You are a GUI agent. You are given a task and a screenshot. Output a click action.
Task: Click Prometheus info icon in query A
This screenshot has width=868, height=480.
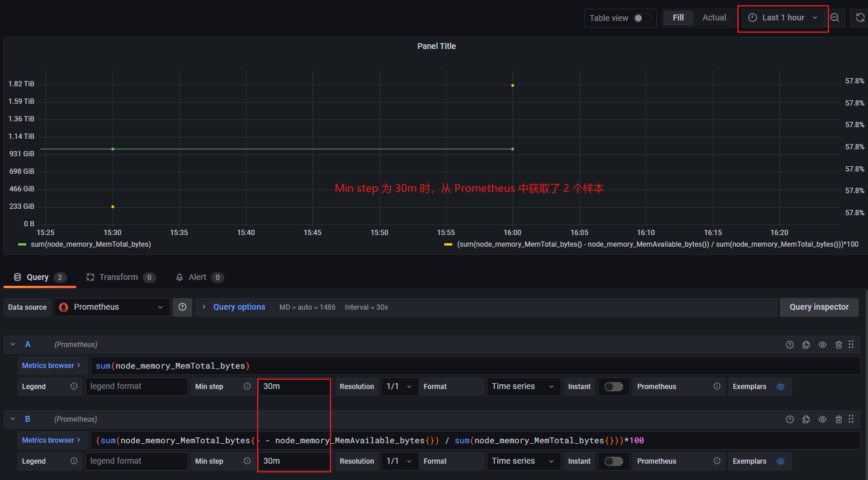click(717, 386)
